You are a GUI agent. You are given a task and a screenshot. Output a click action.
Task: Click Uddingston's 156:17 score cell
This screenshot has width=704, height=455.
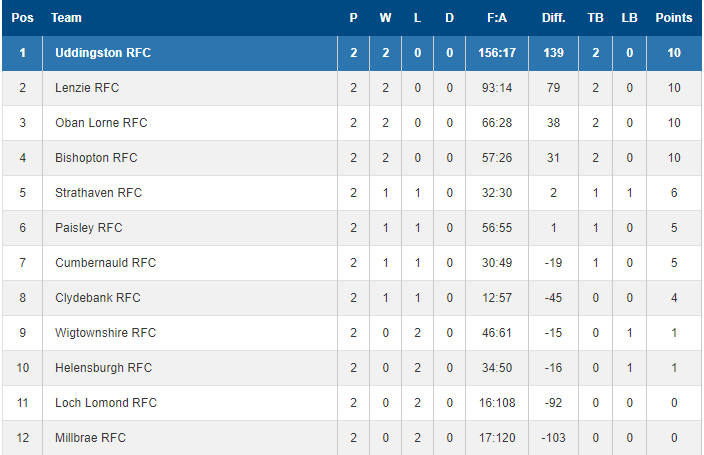pyautogui.click(x=497, y=53)
